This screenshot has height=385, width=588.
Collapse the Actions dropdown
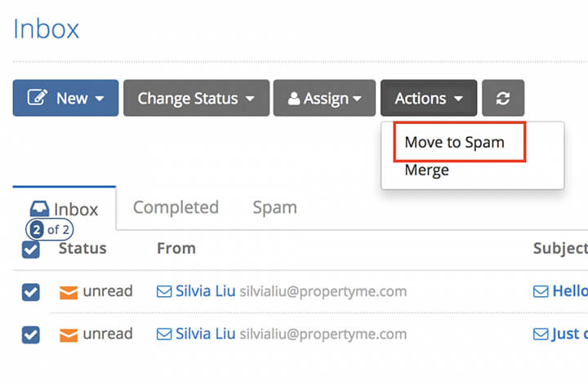[429, 98]
